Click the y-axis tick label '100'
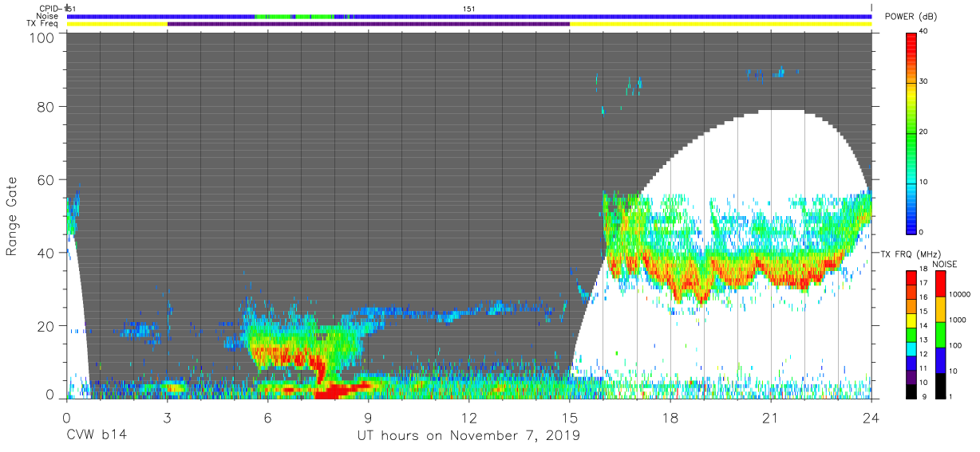 coord(42,37)
